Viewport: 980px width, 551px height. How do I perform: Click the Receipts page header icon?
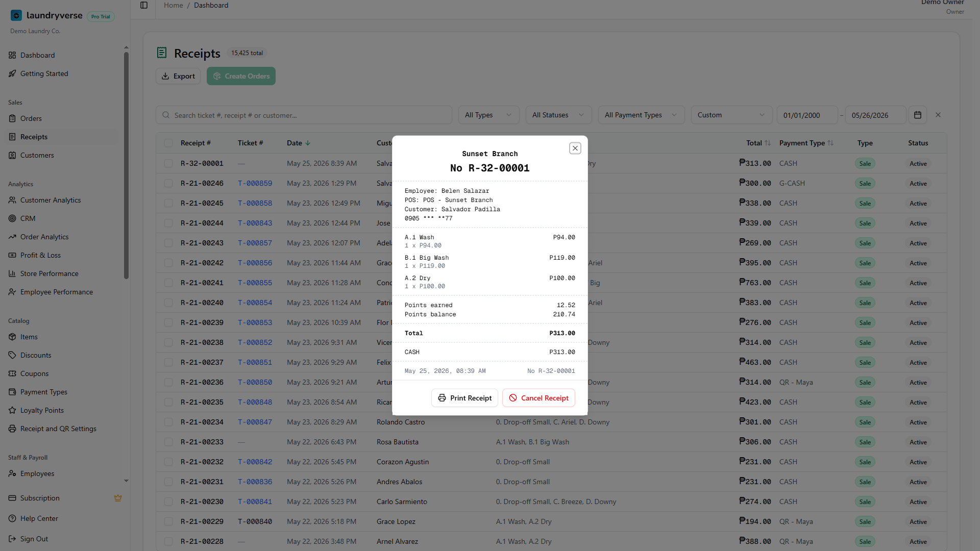point(162,53)
